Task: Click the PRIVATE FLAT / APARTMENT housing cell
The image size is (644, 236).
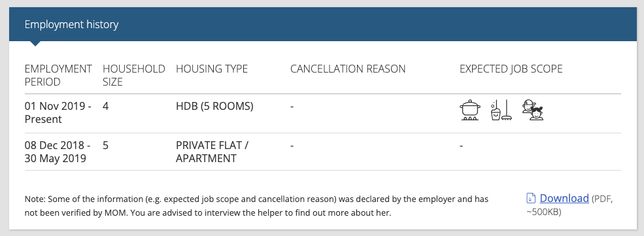Action: click(x=212, y=152)
